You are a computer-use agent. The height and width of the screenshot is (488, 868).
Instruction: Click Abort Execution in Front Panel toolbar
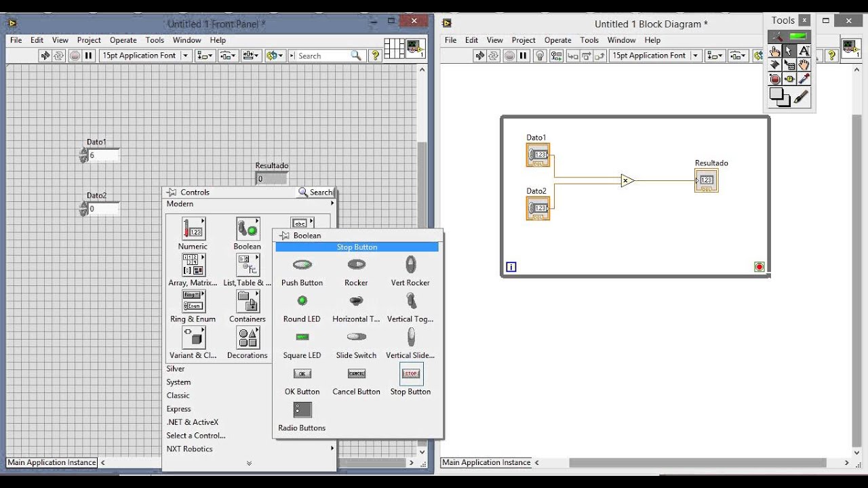[x=75, y=56]
